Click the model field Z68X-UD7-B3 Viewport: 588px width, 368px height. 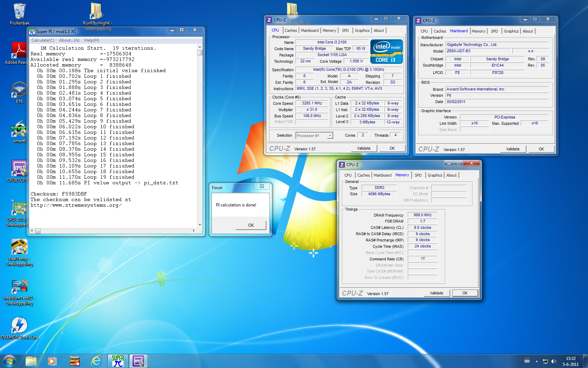(478, 51)
